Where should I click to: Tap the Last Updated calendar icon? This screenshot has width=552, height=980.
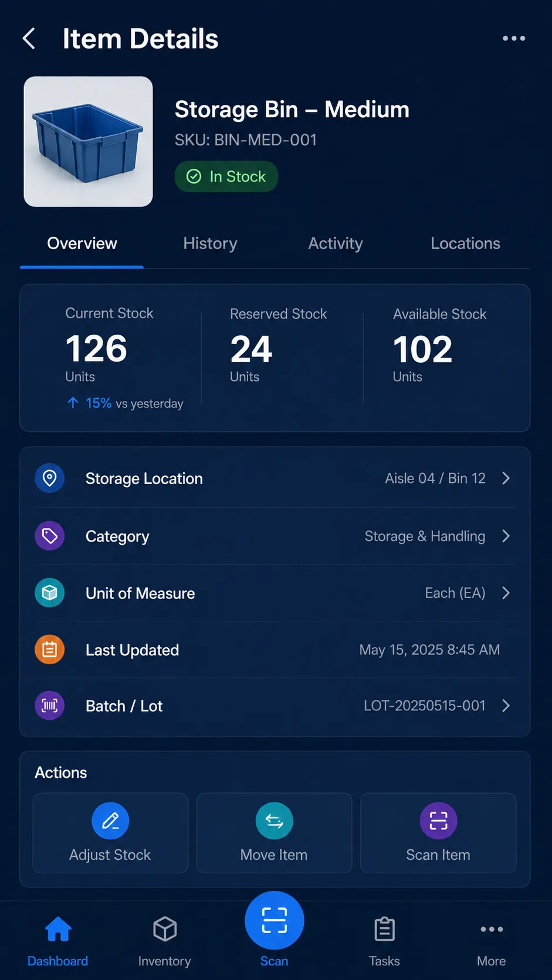[50, 649]
